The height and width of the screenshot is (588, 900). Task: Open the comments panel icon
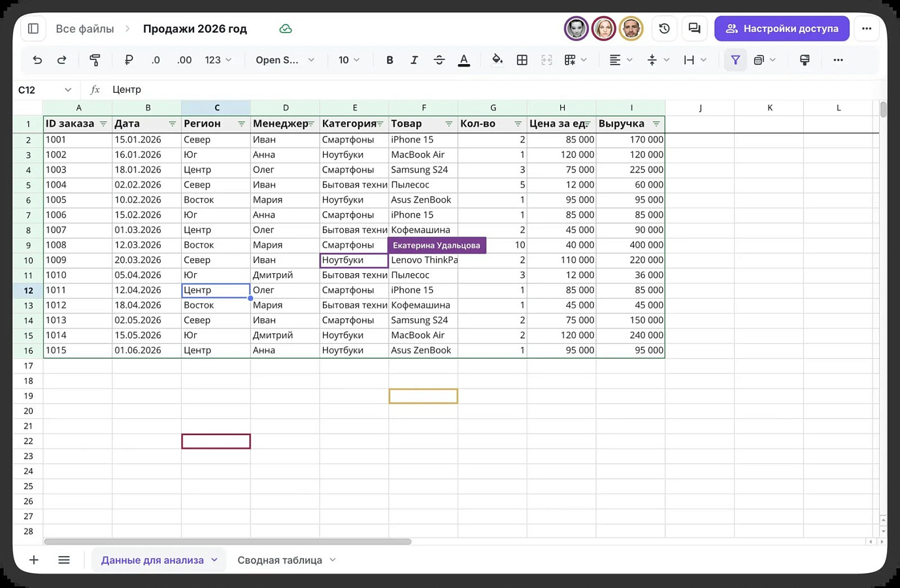(695, 29)
